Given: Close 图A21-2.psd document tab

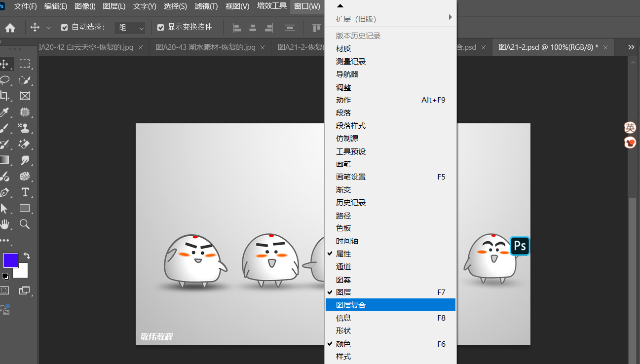Looking at the screenshot, I should tap(605, 47).
